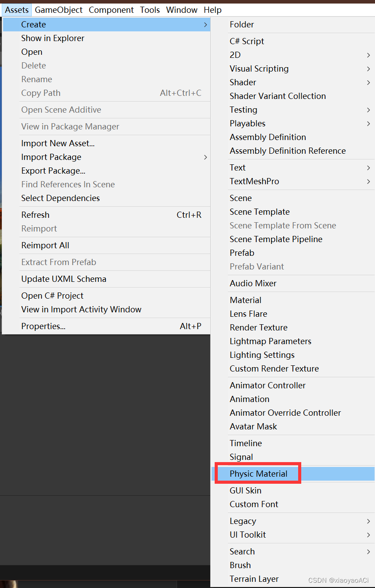Expand the Visual Scripting submenu
Screen dimensions: 375x588
pyautogui.click(x=293, y=68)
